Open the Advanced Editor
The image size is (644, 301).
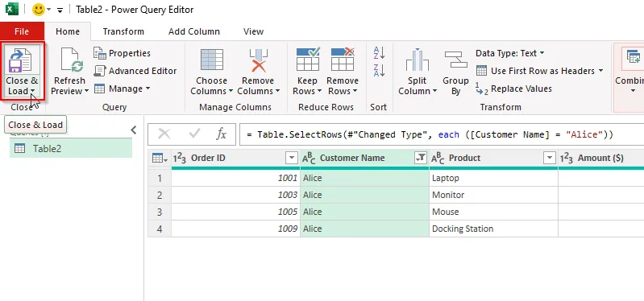[135, 71]
